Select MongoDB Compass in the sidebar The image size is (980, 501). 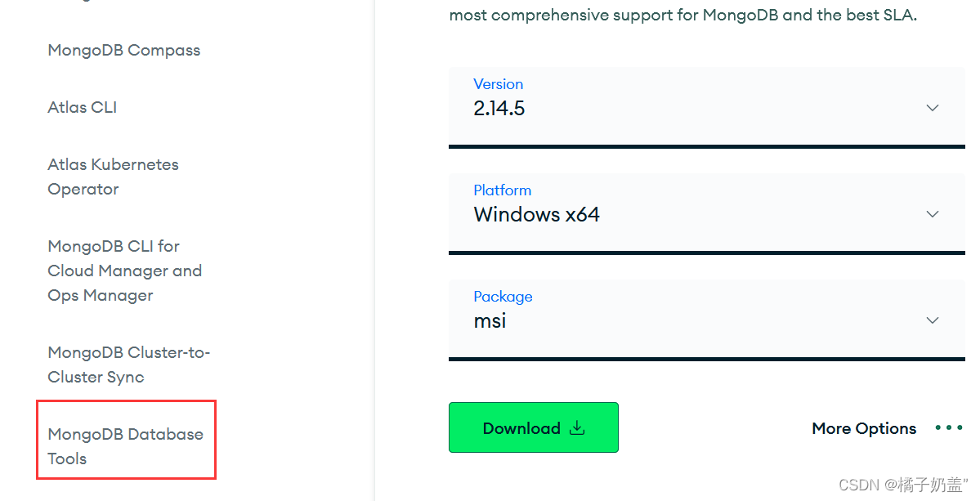coord(123,50)
